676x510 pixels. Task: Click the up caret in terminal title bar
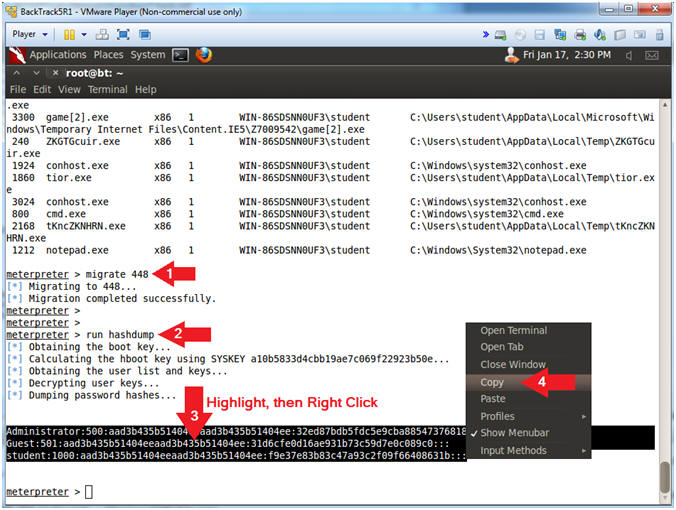point(16,73)
